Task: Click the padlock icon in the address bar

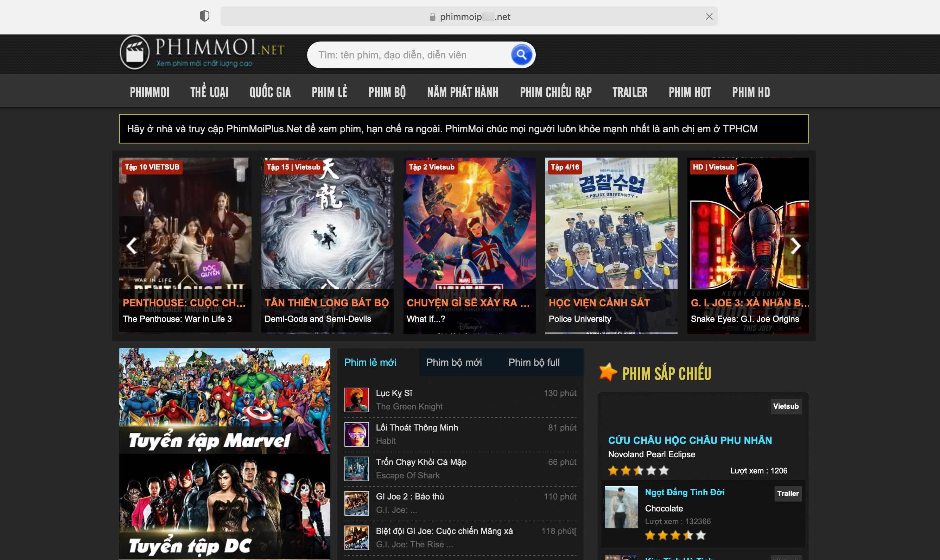Action: point(432,17)
